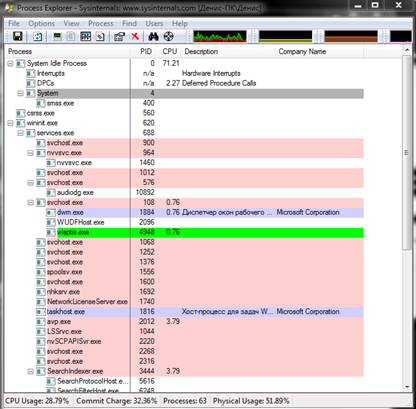Click the binoculars Find Handle icon
This screenshot has width=416, height=409.
tap(153, 36)
